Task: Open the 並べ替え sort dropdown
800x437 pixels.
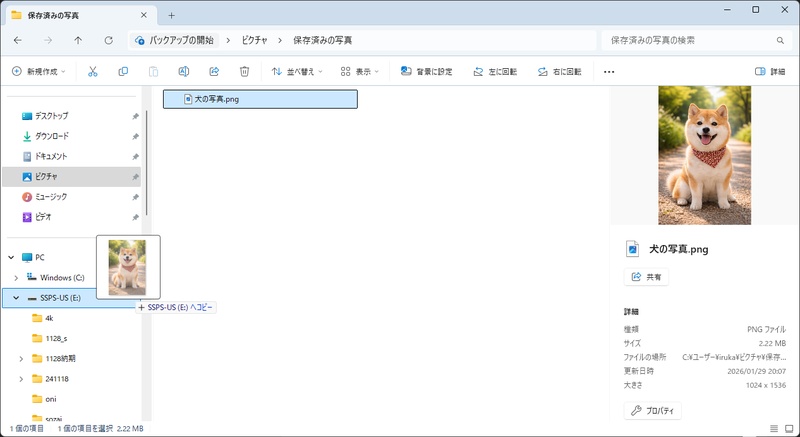Action: point(297,72)
